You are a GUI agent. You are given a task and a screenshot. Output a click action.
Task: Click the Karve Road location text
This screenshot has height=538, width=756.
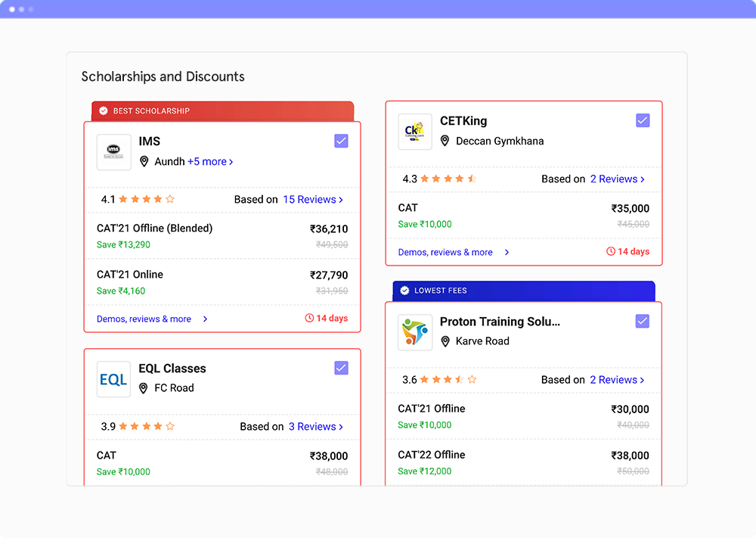click(x=482, y=341)
